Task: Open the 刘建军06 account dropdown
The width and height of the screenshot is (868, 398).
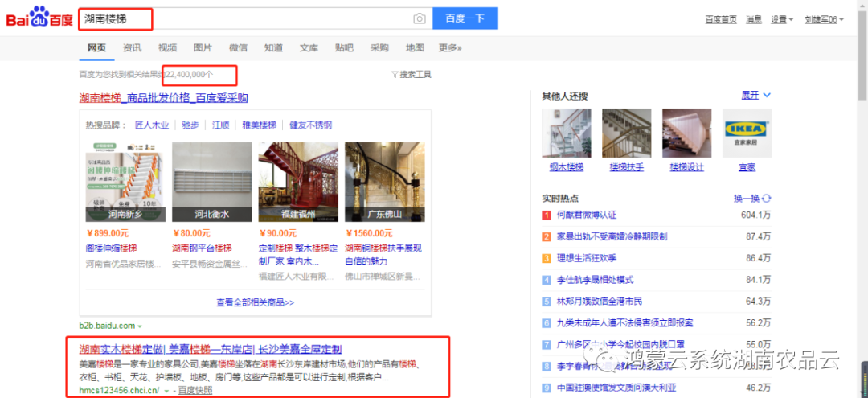Action: coord(823,19)
